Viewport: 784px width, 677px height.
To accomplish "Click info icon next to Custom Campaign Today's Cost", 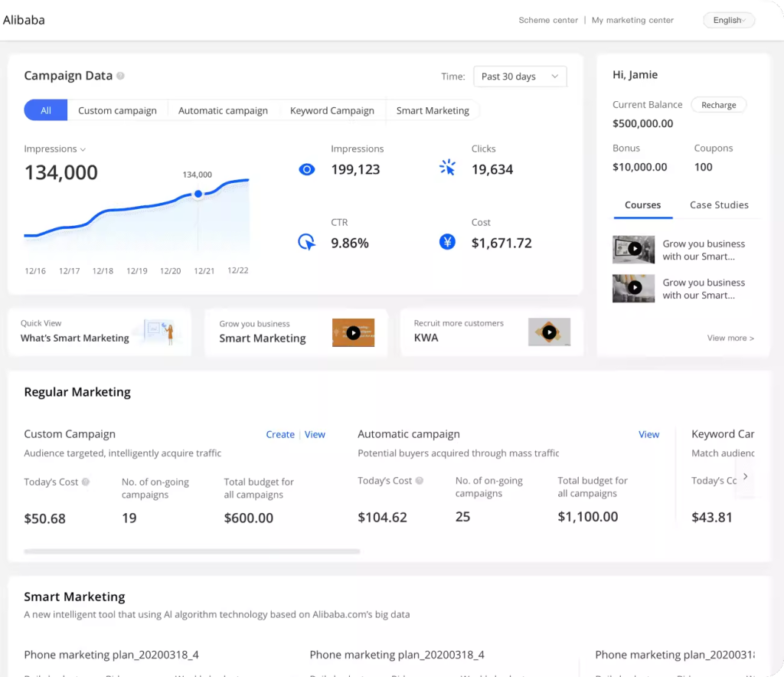I will pyautogui.click(x=86, y=482).
